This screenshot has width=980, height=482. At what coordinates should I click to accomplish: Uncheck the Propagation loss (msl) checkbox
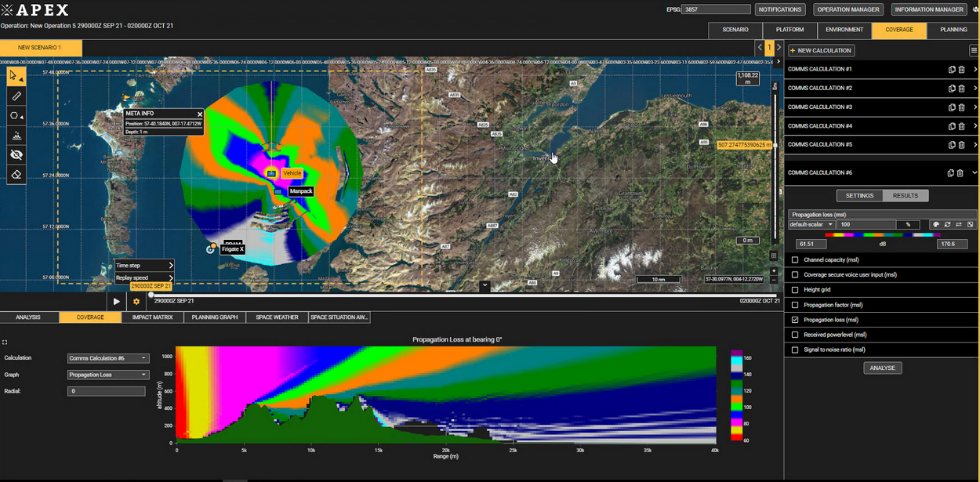pos(796,321)
